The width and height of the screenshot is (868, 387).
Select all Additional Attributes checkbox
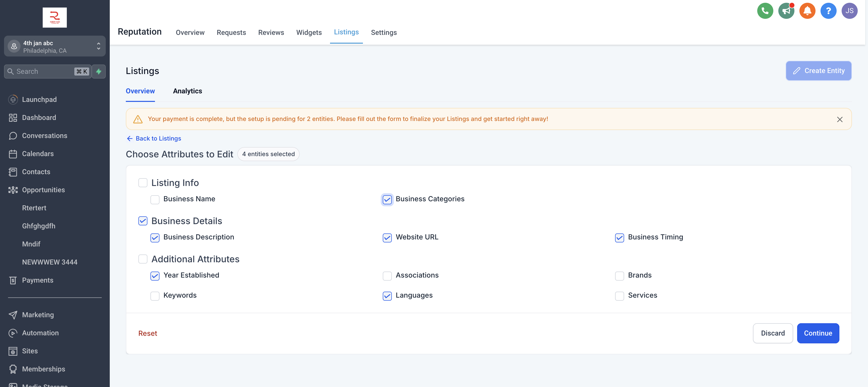(143, 259)
